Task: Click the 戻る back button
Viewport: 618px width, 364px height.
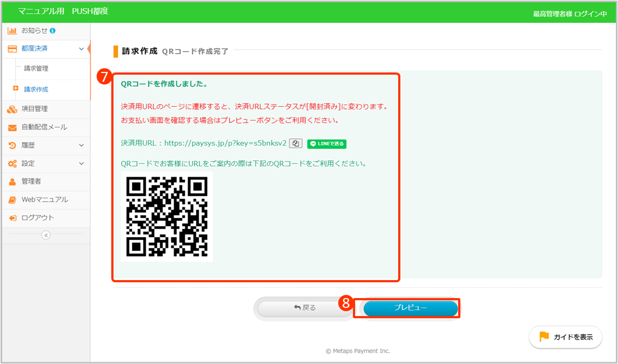Action: tap(305, 308)
